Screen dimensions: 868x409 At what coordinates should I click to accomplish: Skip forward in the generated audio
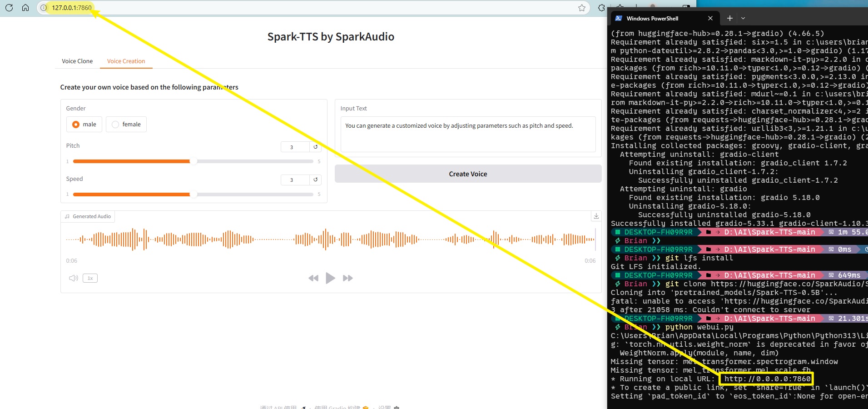(x=347, y=278)
